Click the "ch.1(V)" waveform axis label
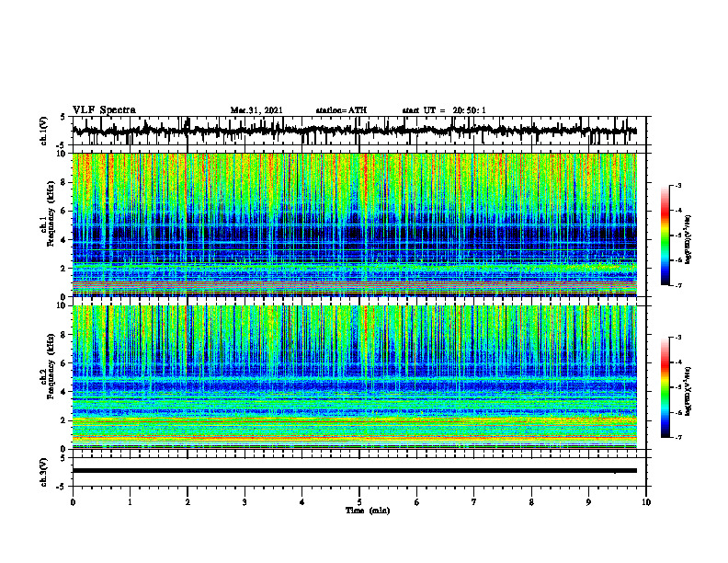 point(44,131)
